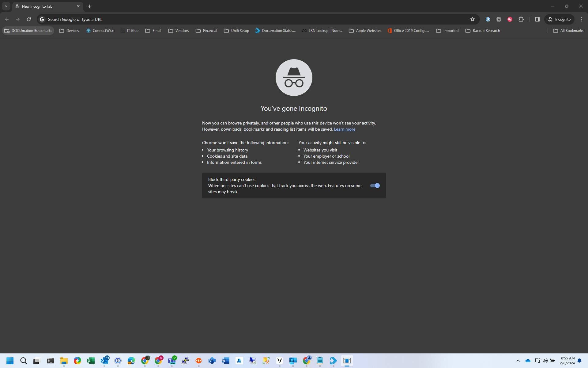Expand the Vendors bookmark folder

[178, 31]
